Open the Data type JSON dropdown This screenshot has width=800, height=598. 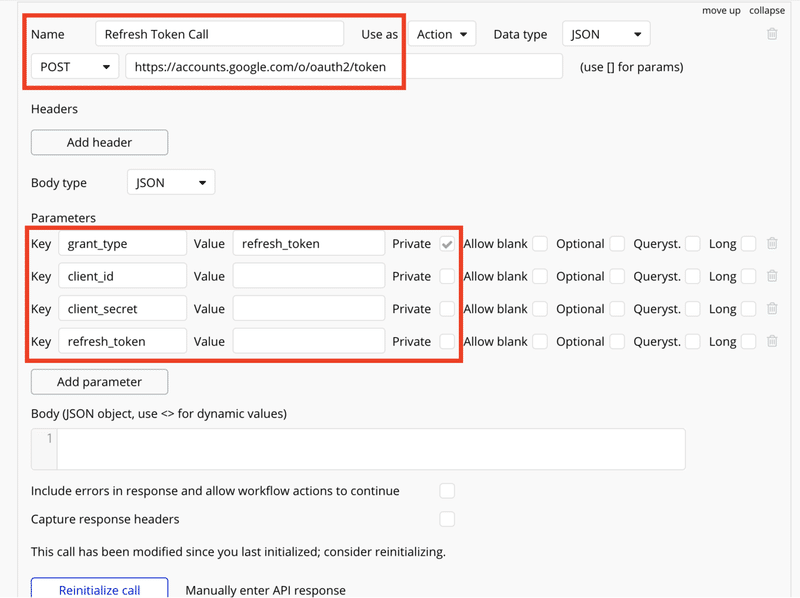pyautogui.click(x=606, y=34)
